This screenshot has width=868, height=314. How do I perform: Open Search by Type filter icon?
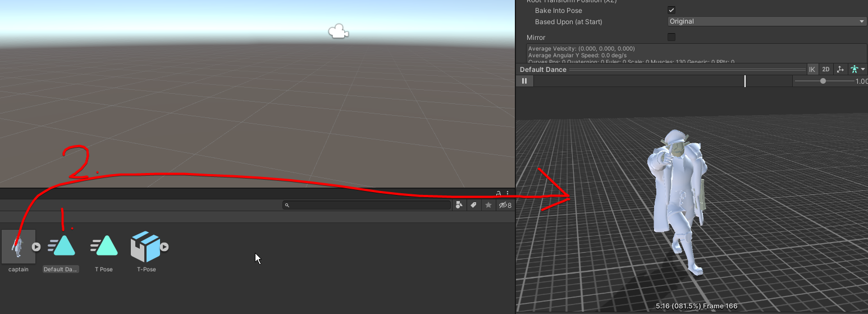[459, 205]
